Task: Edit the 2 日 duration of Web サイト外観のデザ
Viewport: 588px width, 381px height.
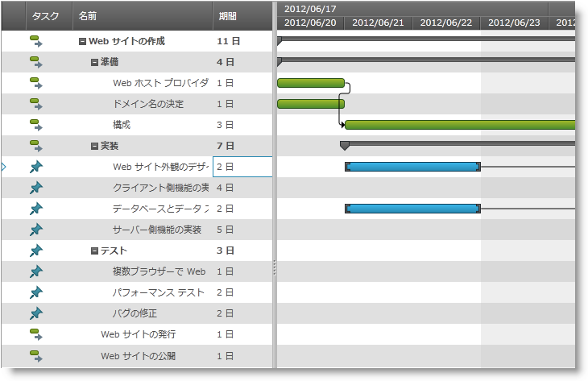Action: click(x=242, y=167)
